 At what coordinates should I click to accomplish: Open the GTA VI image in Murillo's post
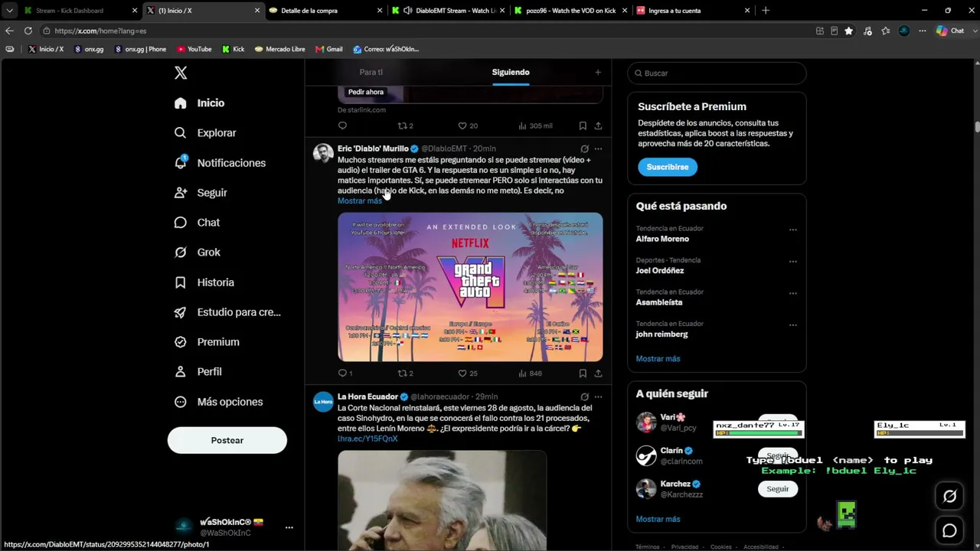pyautogui.click(x=470, y=287)
